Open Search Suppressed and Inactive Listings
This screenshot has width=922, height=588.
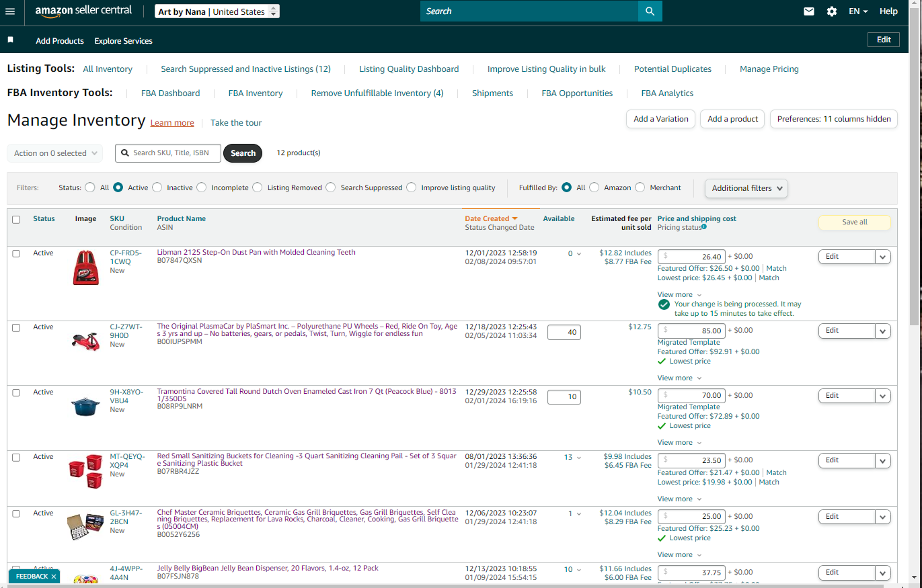[x=246, y=69]
